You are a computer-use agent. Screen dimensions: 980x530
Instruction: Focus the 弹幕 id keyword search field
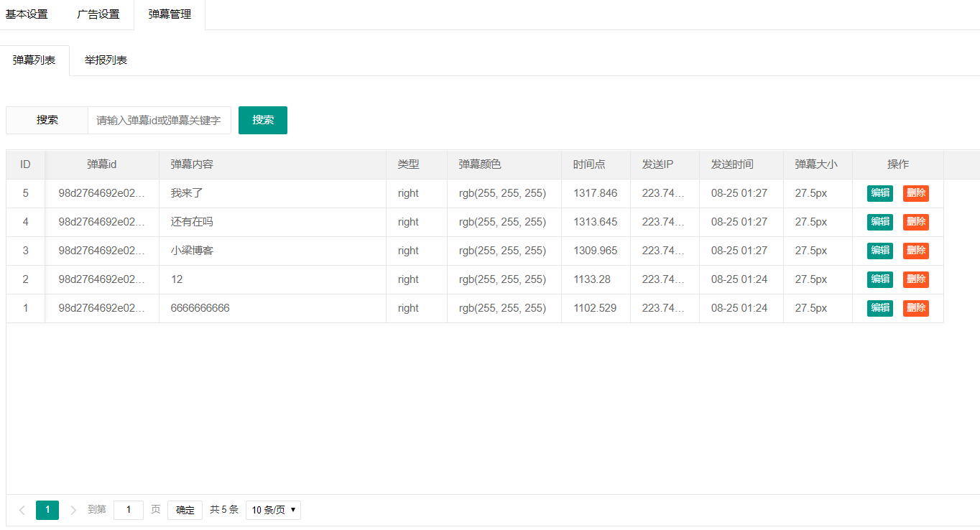159,120
